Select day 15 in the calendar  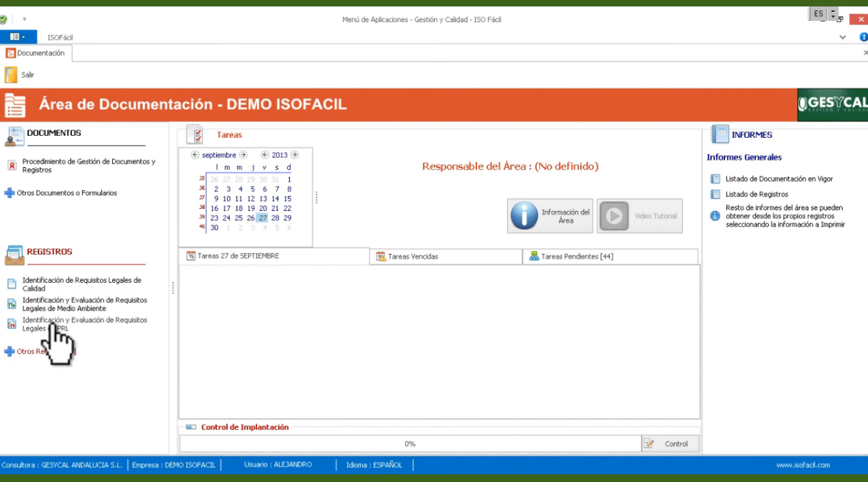tap(288, 199)
